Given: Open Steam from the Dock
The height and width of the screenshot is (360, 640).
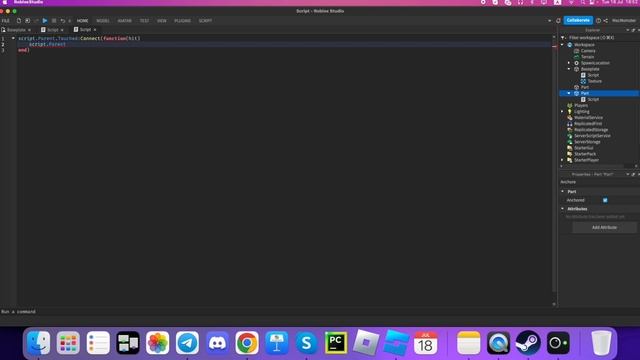Looking at the screenshot, I should click(528, 343).
